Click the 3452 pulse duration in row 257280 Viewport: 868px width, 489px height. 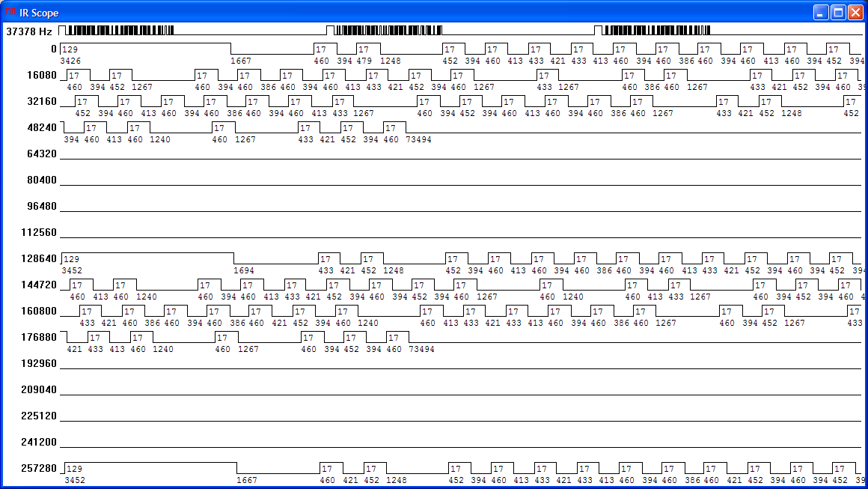point(75,481)
